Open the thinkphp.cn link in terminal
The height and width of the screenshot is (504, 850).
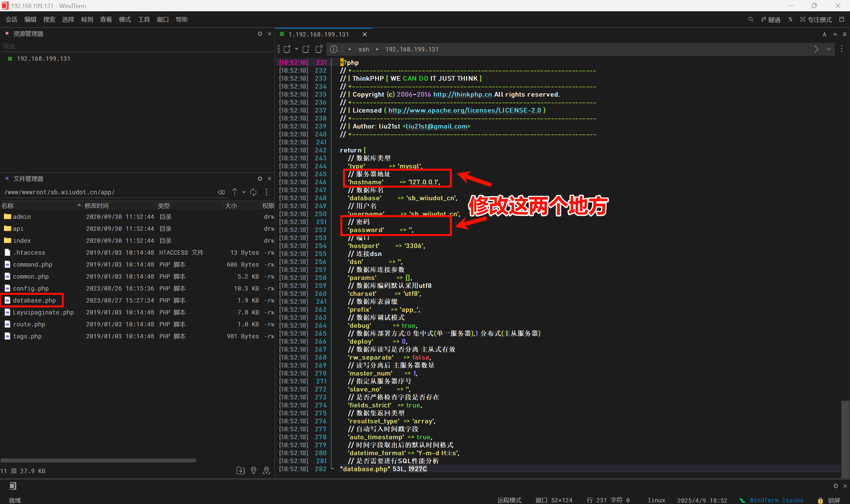463,94
